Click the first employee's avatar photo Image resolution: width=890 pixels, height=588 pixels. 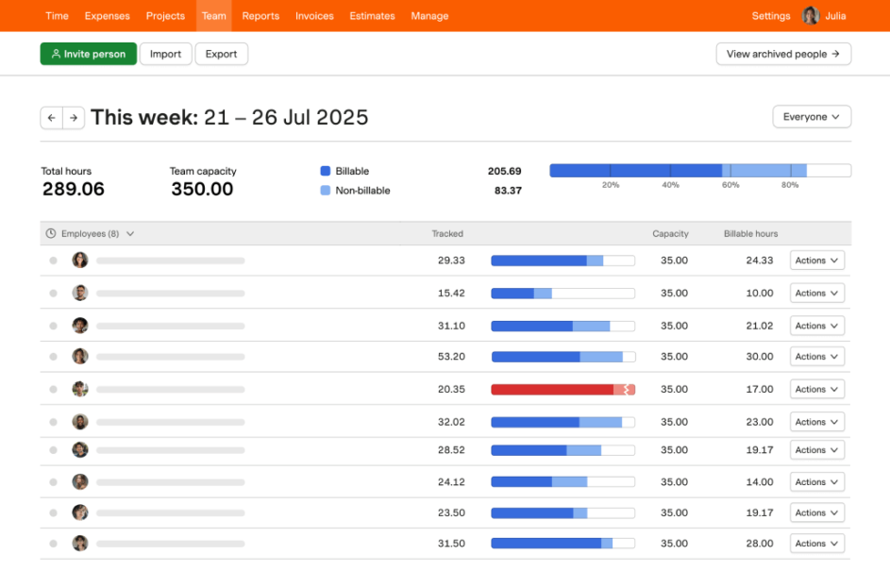pyautogui.click(x=80, y=260)
